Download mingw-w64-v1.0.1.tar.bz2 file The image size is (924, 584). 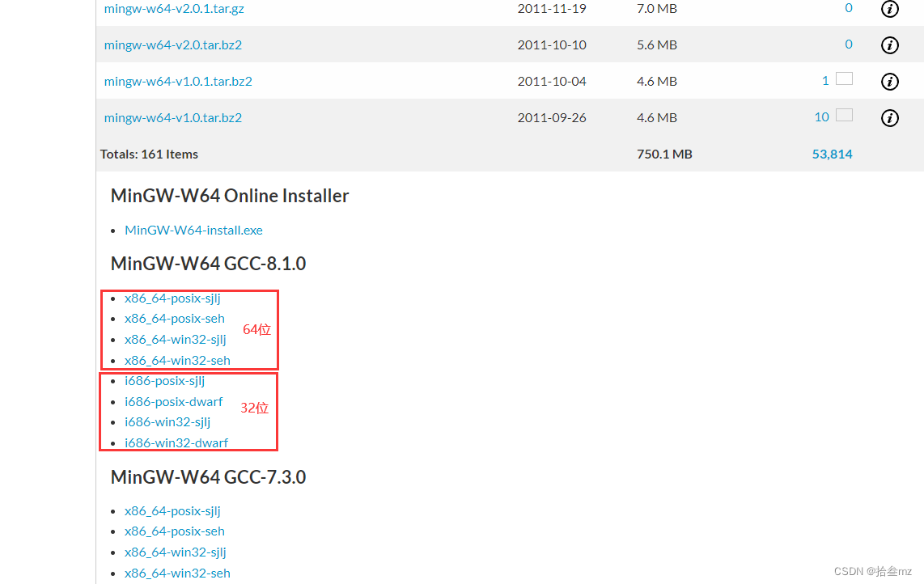point(178,82)
